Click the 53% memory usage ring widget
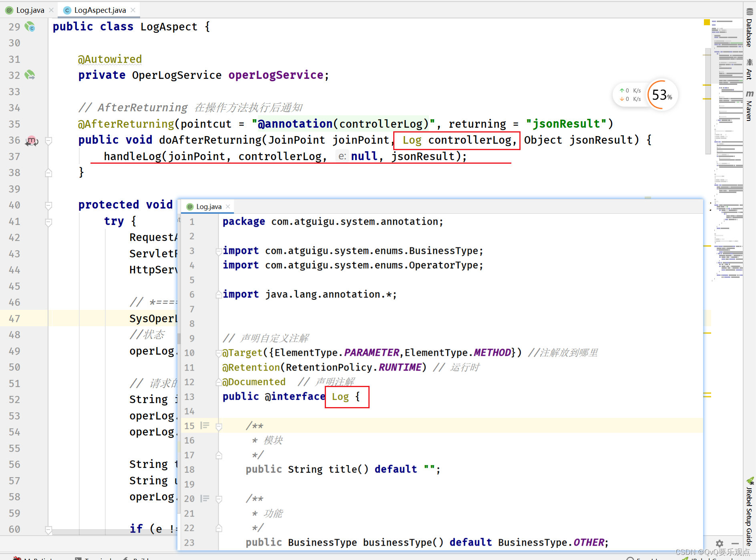756x560 pixels. click(x=662, y=95)
